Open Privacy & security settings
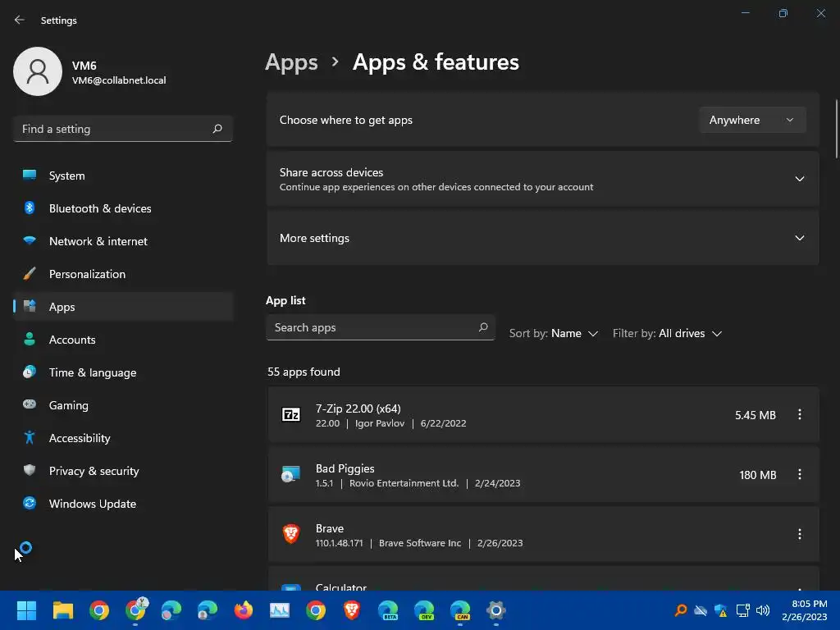 (x=123, y=471)
